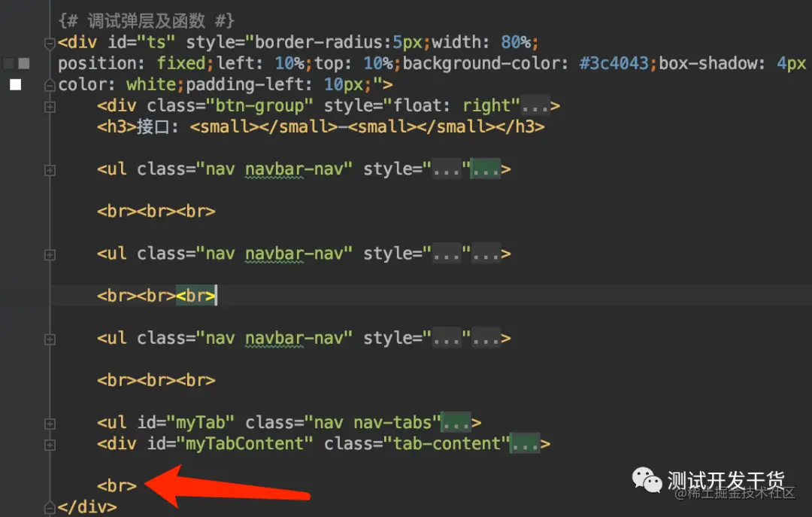Click the class="tab-content" attribute
The image size is (812, 517).
coord(417,445)
